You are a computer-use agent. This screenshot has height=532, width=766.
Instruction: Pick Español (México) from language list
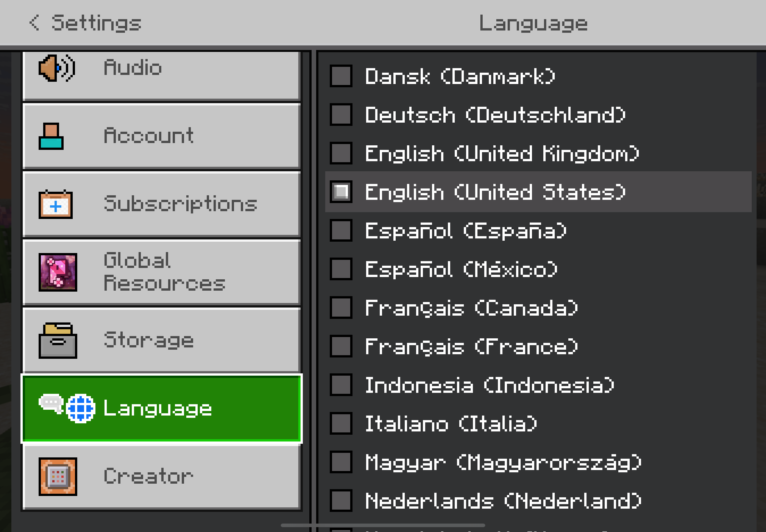pyautogui.click(x=461, y=269)
